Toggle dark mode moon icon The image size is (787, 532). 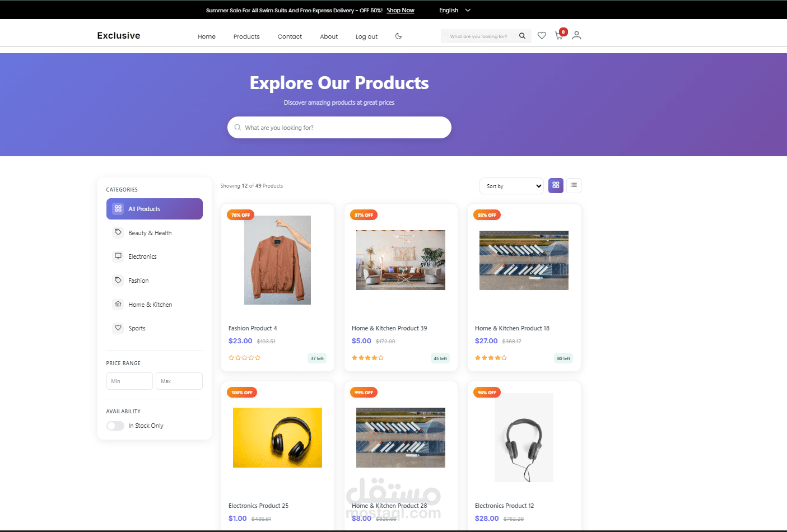(x=398, y=36)
